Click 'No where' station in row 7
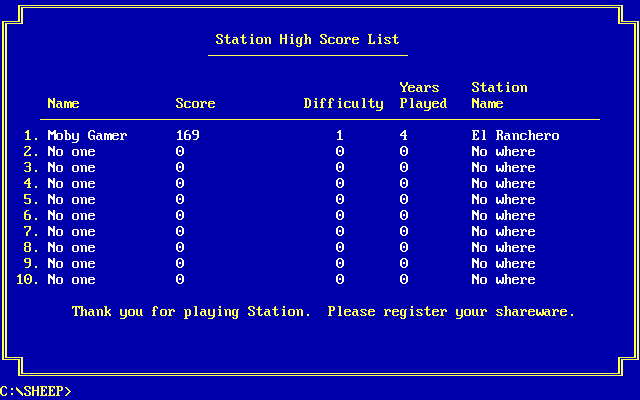This screenshot has width=640, height=400. coord(503,231)
